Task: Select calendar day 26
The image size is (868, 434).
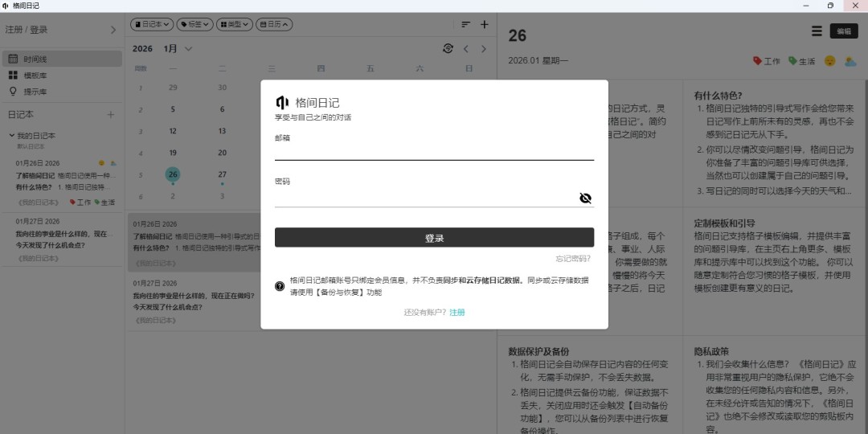Action: (x=174, y=174)
